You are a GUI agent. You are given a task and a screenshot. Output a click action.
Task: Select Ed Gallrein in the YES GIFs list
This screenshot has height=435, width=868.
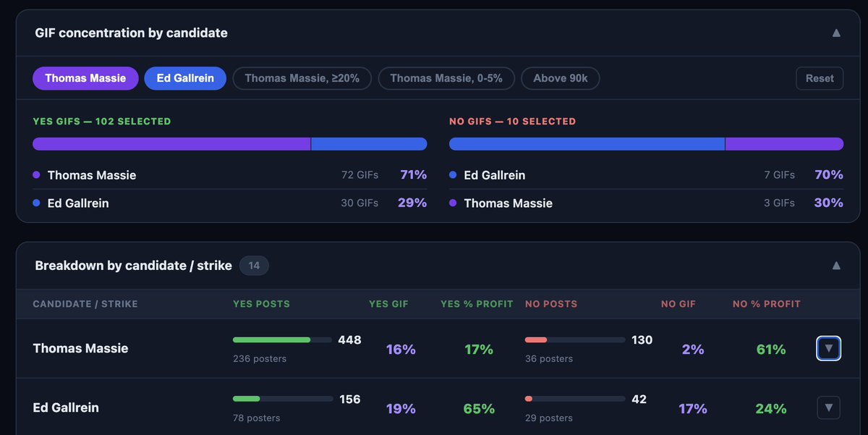tap(78, 203)
